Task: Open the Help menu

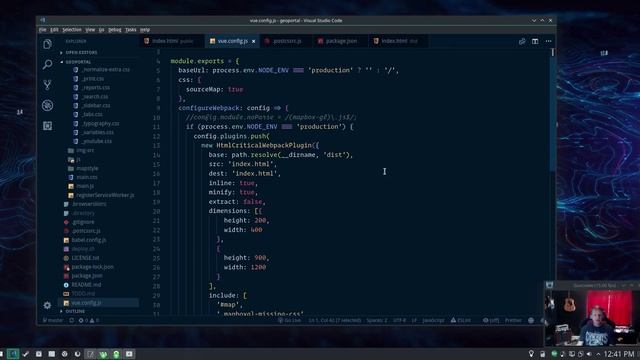Action: click(x=145, y=30)
